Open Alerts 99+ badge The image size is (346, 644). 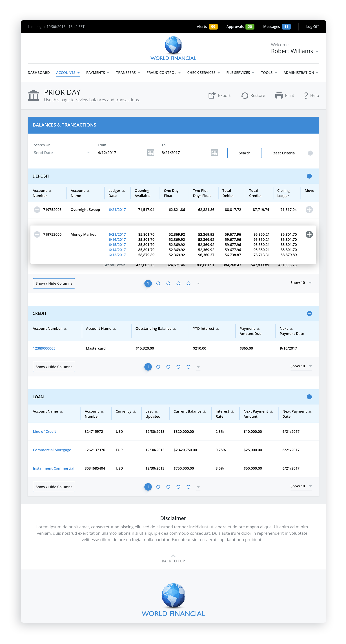[x=213, y=27]
